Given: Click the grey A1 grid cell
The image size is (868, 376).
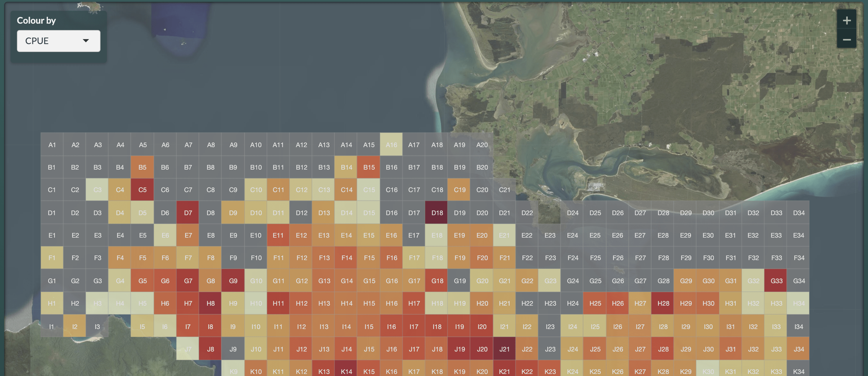Looking at the screenshot, I should coord(52,145).
